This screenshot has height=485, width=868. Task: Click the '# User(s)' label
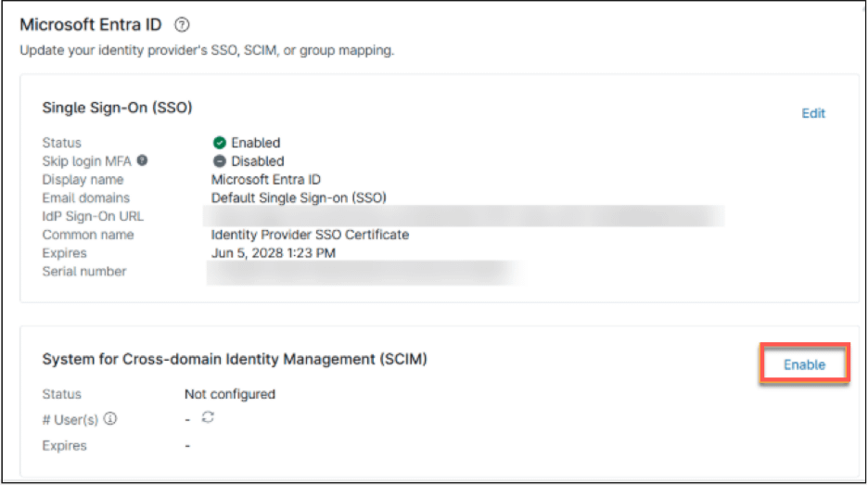[x=70, y=420]
